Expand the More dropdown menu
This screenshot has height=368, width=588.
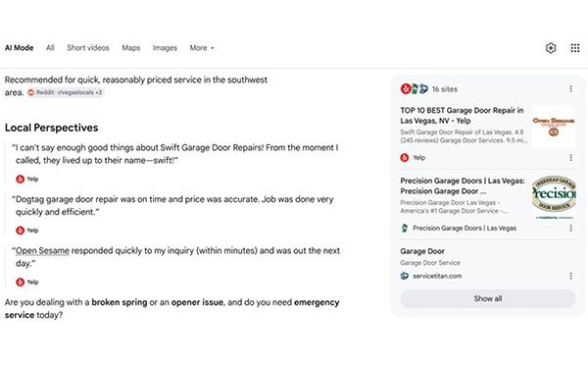tap(202, 48)
